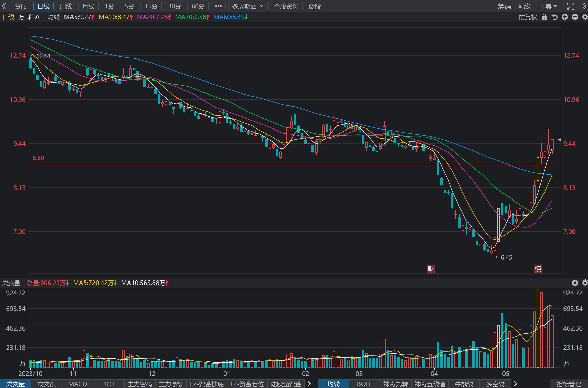Switch to 周线 weekly chart
Image resolution: width=588 pixels, height=388 pixels.
coord(66,6)
